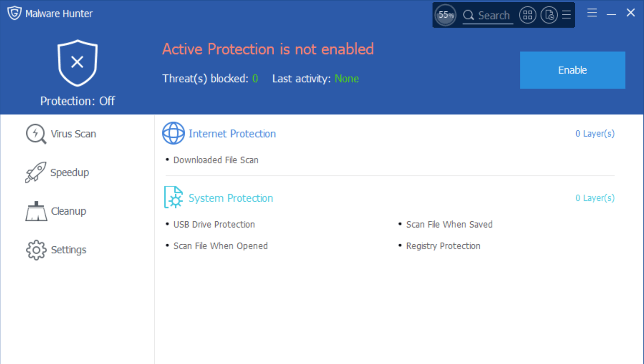Click the Internet Protection heading link
The image size is (644, 364).
coord(232,134)
